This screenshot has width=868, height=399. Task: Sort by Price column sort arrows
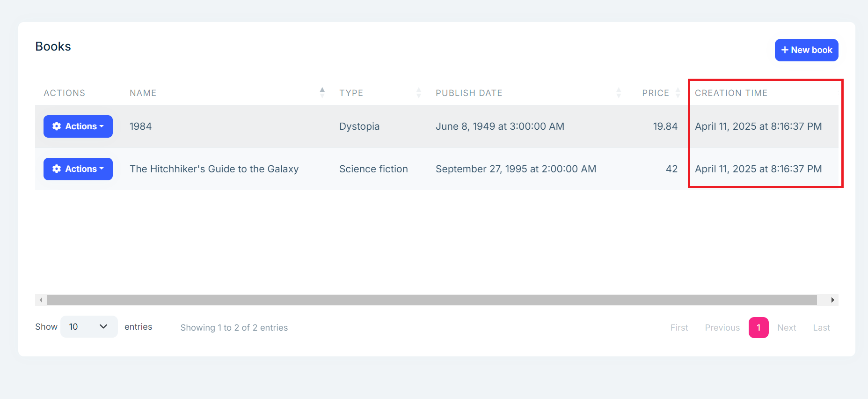pyautogui.click(x=678, y=93)
